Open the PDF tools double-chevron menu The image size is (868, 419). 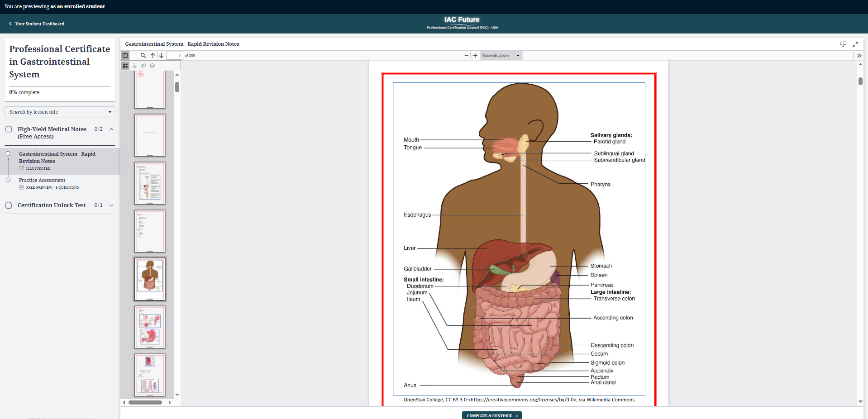pyautogui.click(x=859, y=56)
